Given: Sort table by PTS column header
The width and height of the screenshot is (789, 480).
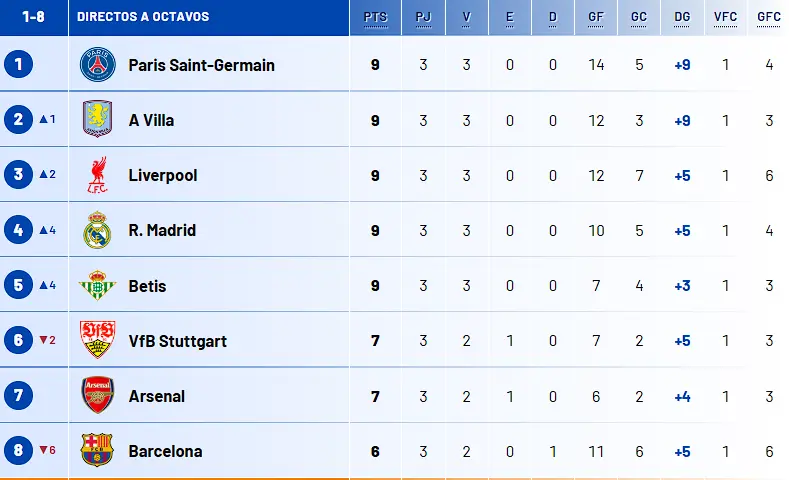Looking at the screenshot, I should click(375, 17).
